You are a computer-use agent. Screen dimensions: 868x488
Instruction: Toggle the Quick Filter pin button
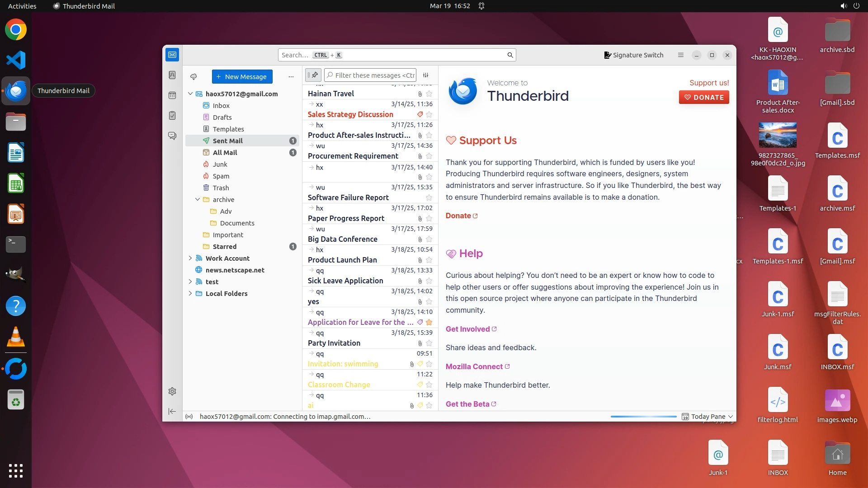[313, 75]
